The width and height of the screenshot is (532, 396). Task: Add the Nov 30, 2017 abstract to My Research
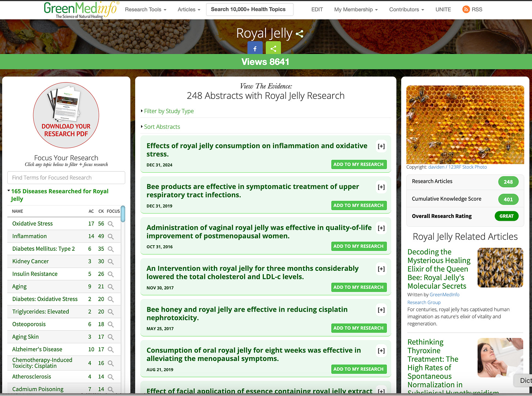click(x=359, y=287)
